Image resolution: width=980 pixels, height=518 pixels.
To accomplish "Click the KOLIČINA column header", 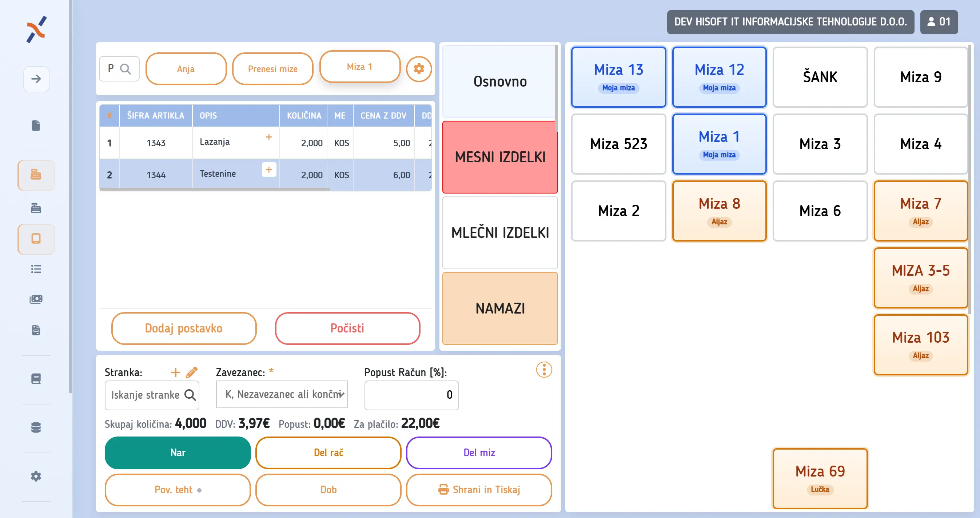I will click(304, 116).
